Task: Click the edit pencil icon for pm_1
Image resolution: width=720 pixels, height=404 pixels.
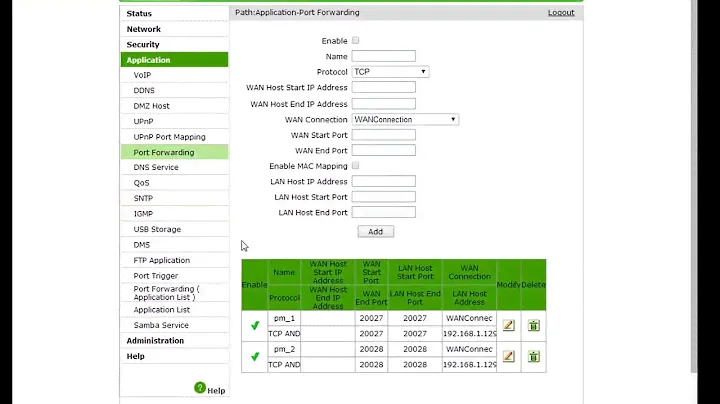Action: coord(508,325)
